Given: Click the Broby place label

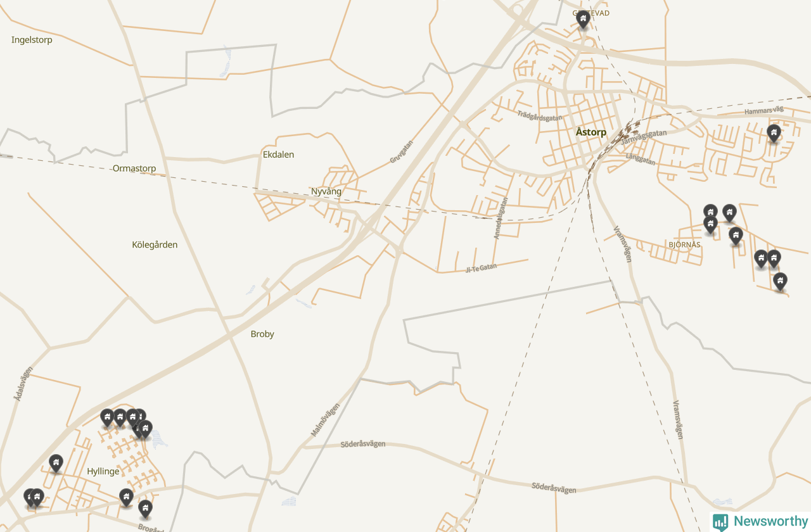Looking at the screenshot, I should [262, 334].
